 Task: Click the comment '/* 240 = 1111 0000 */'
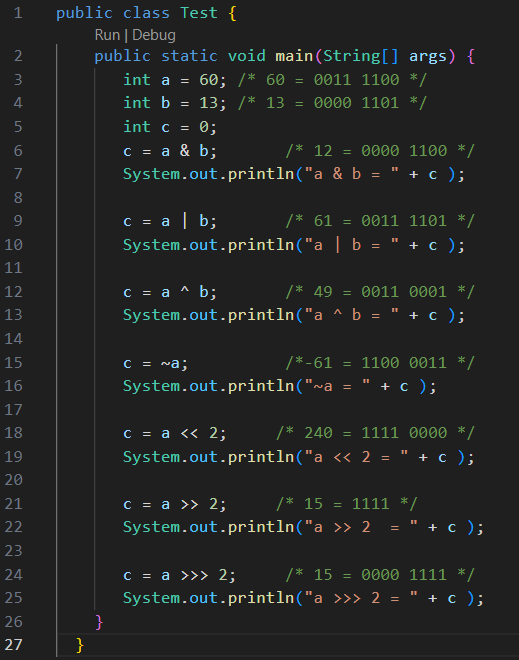pos(375,433)
